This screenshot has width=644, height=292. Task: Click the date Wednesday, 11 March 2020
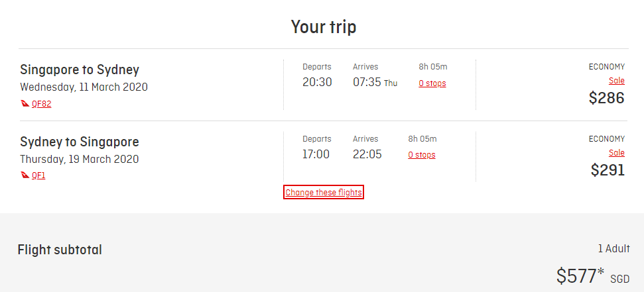(x=84, y=87)
